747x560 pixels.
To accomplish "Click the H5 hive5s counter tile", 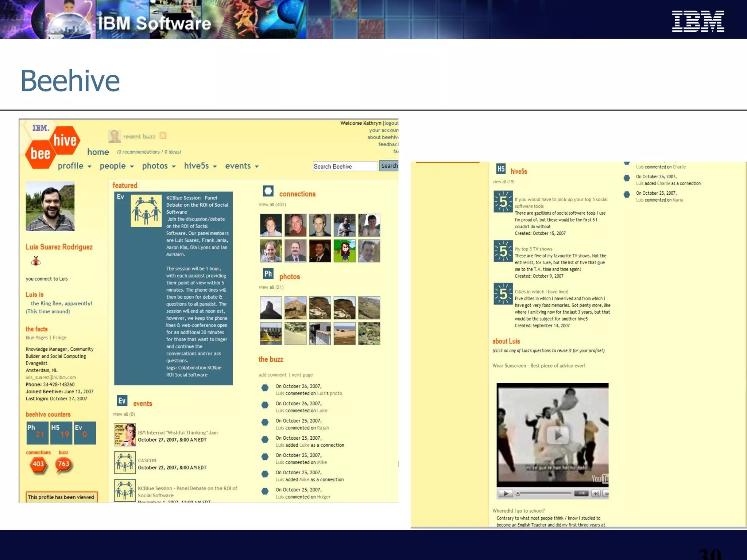I will [x=61, y=433].
